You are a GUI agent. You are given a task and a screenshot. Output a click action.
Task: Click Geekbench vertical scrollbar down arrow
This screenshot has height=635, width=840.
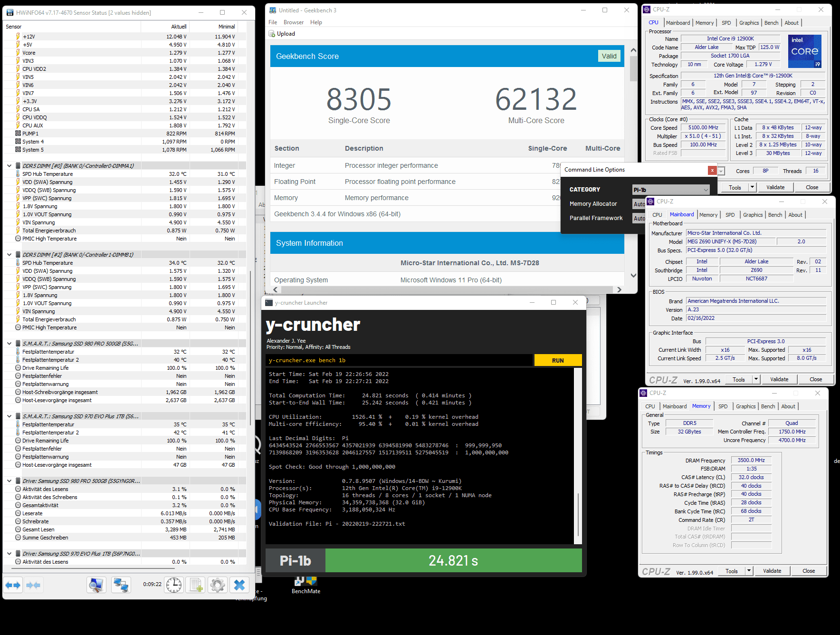click(633, 275)
